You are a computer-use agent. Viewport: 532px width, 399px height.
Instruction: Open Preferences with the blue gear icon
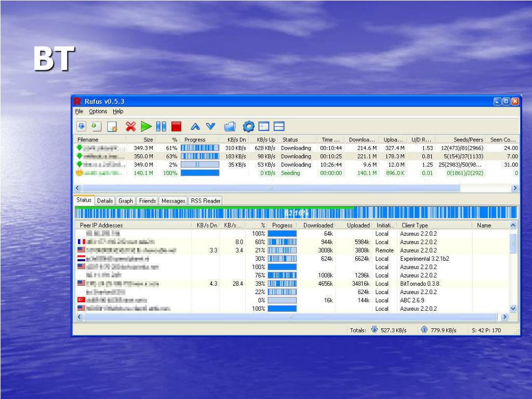click(248, 126)
